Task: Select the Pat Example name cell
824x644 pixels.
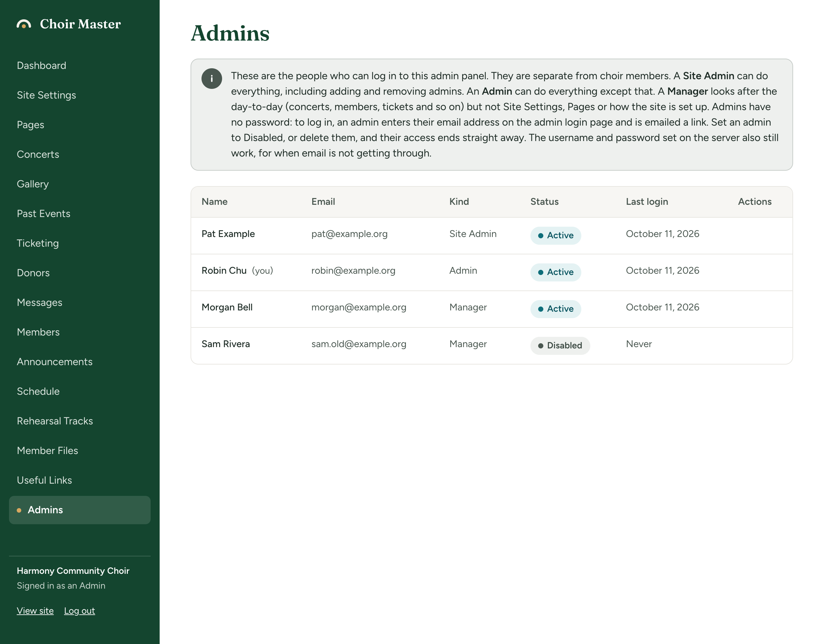Action: coord(228,234)
